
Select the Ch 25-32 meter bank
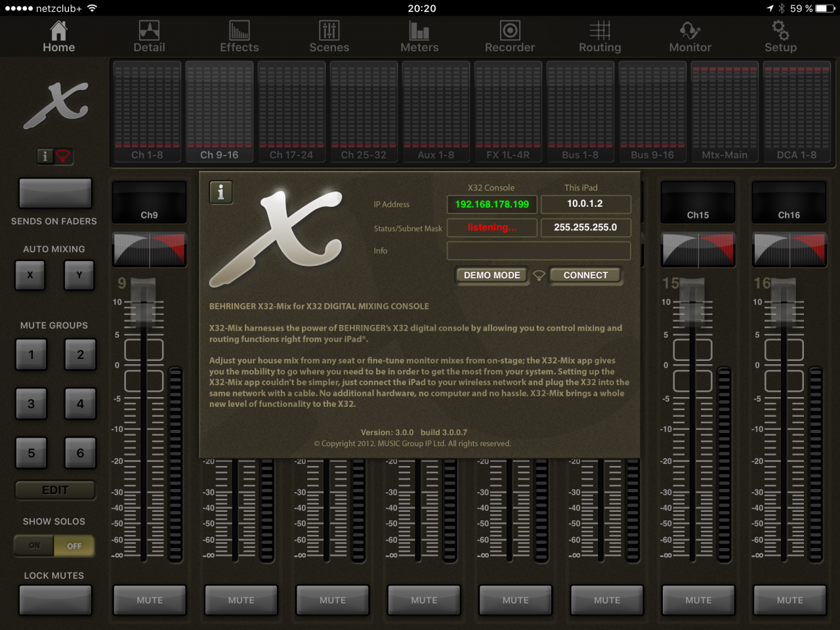tap(364, 112)
